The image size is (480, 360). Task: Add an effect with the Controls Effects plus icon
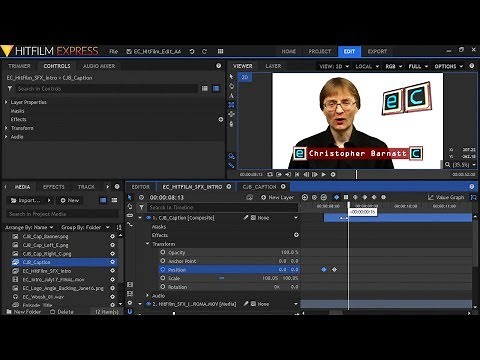pos(220,119)
